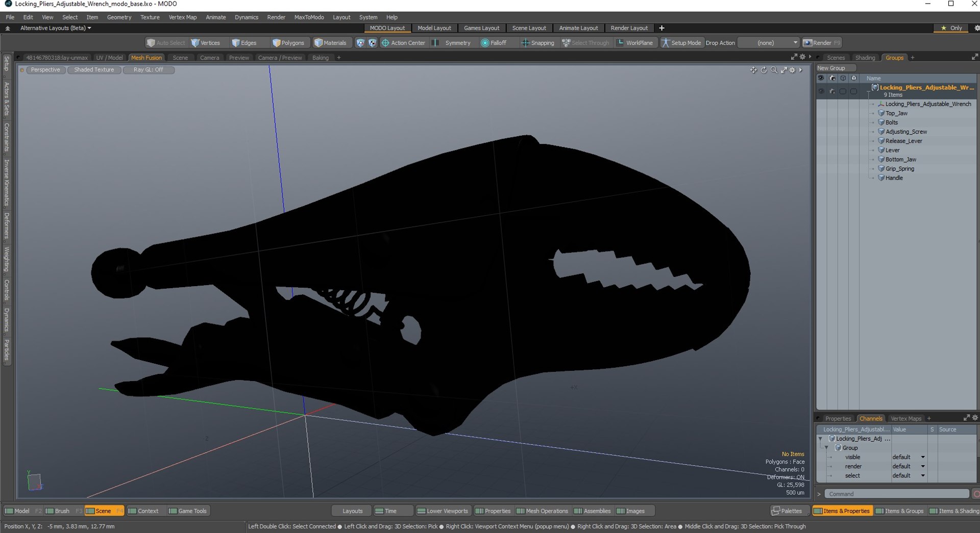Toggle the Only star filter
The width and height of the screenshot is (980, 533).
951,28
